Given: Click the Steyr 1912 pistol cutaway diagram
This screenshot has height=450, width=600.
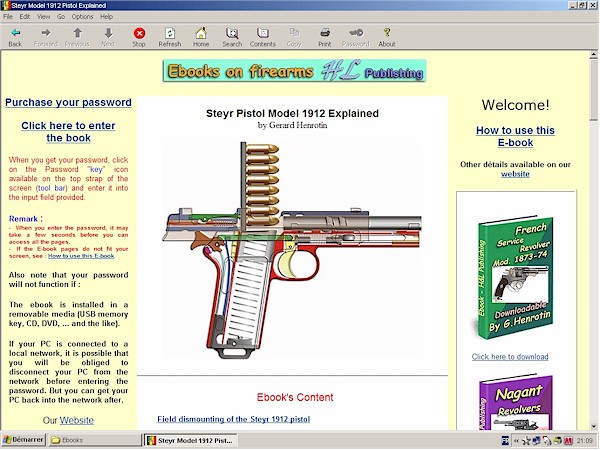Looking at the screenshot, I should pyautogui.click(x=292, y=251).
